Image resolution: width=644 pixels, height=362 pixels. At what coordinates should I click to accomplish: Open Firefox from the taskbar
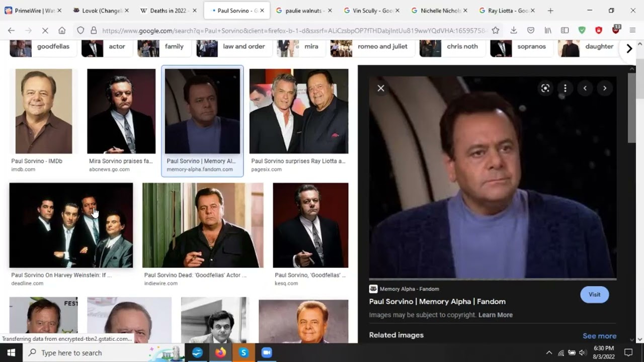(220, 352)
